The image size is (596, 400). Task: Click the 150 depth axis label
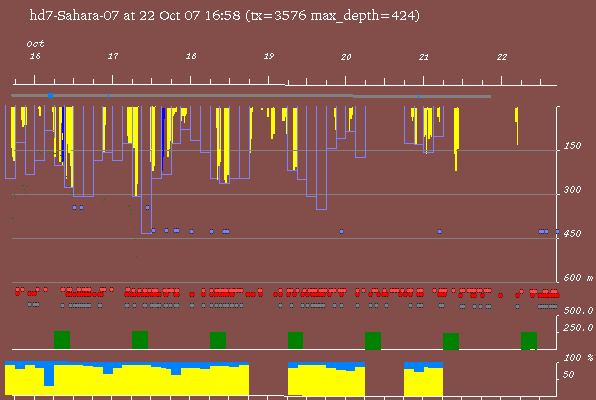coord(572,146)
